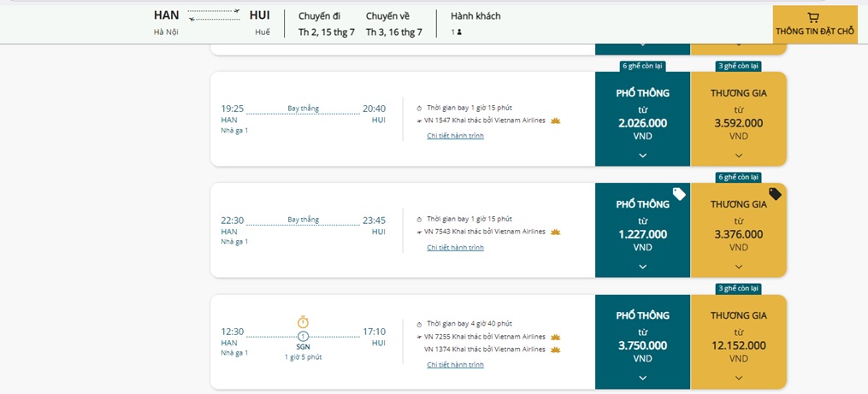This screenshot has height=394, width=868.
Task: Click the lotus logo beside flight VN 7543
Action: (555, 232)
